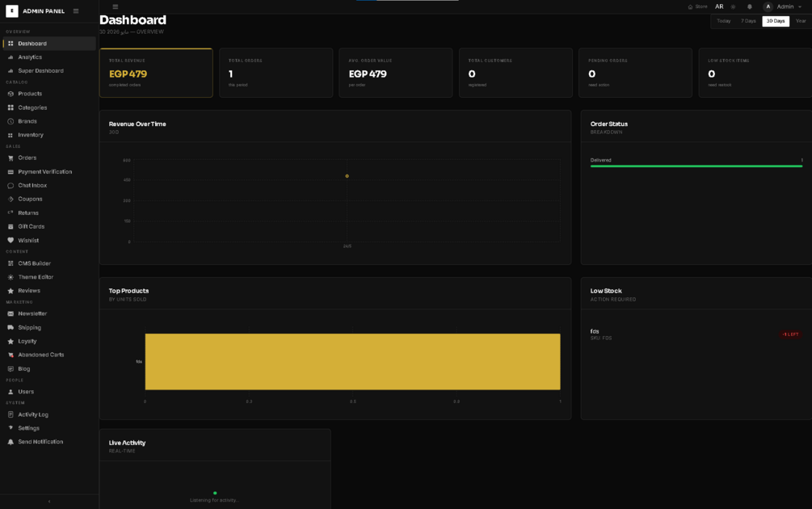Click the Admin avatar circle
The height and width of the screenshot is (509, 812).
[768, 6]
